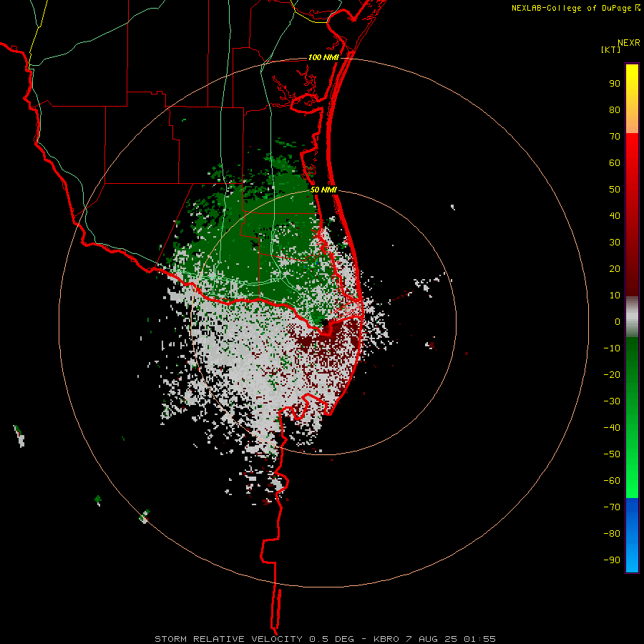
Task: Click the -90 value on the velocity scale
Action: coord(612,560)
